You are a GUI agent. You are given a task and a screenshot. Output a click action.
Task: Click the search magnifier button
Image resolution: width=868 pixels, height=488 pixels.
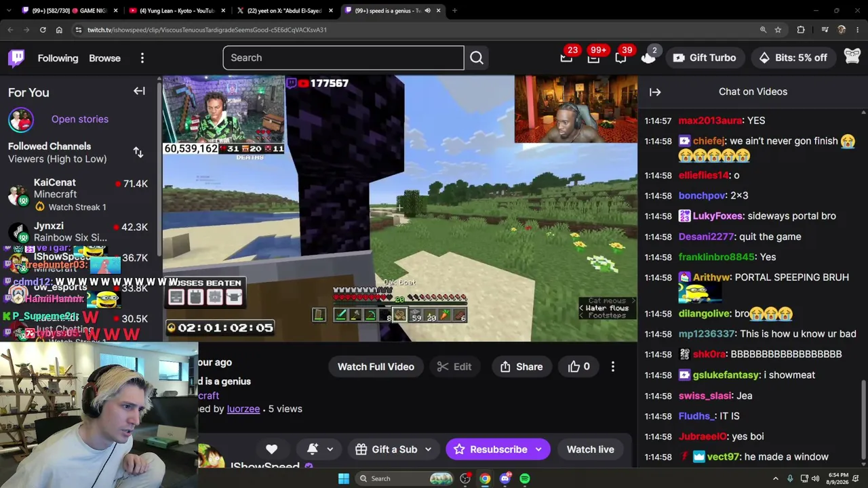click(x=477, y=58)
